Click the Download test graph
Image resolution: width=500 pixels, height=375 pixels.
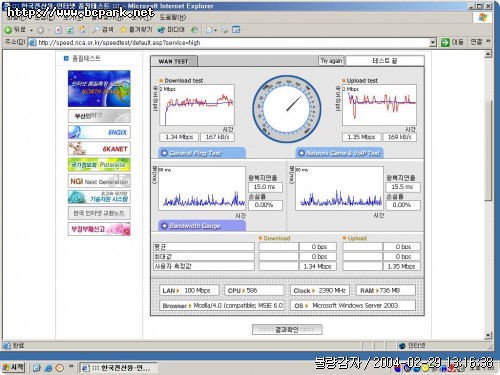(x=197, y=105)
